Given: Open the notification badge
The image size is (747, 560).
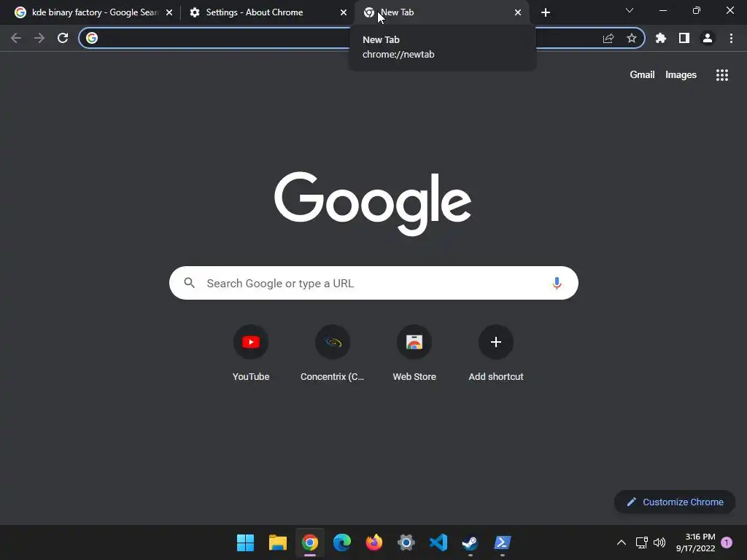Looking at the screenshot, I should click(x=727, y=542).
